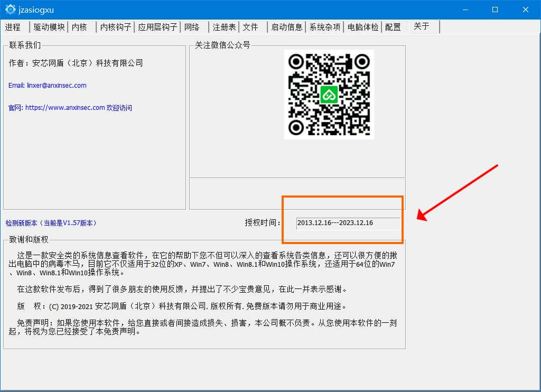Click the author text 安芯网盾（北京）科技有限公司
The image size is (541, 392).
pyautogui.click(x=87, y=63)
